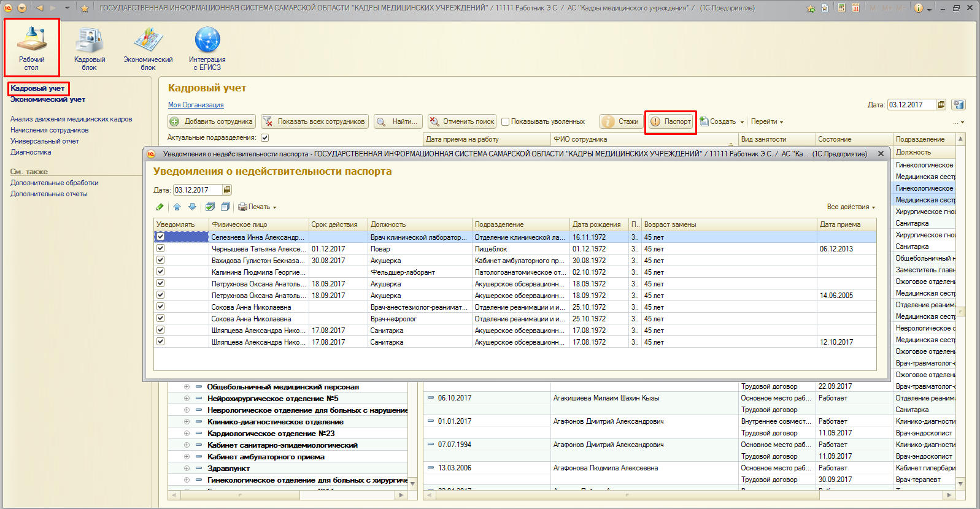Uncheck notification for Чернышева Татьяна
This screenshot has height=509, width=980.
pyautogui.click(x=160, y=248)
